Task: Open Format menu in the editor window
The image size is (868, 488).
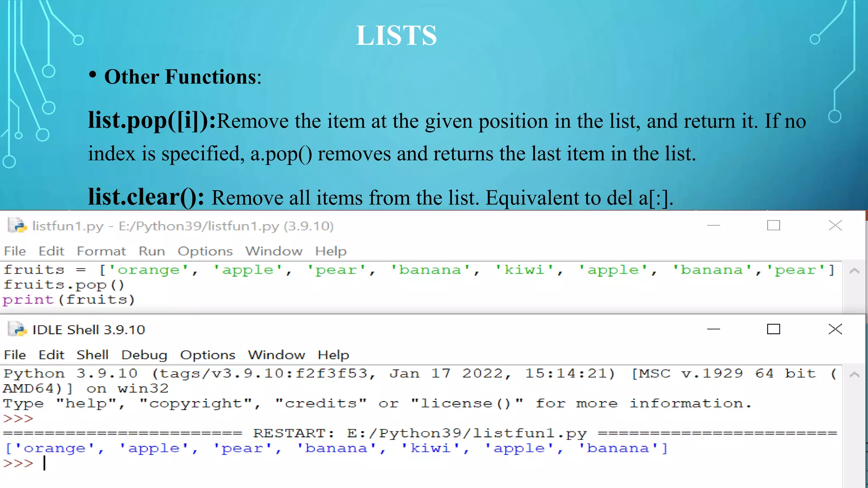Action: pos(101,251)
